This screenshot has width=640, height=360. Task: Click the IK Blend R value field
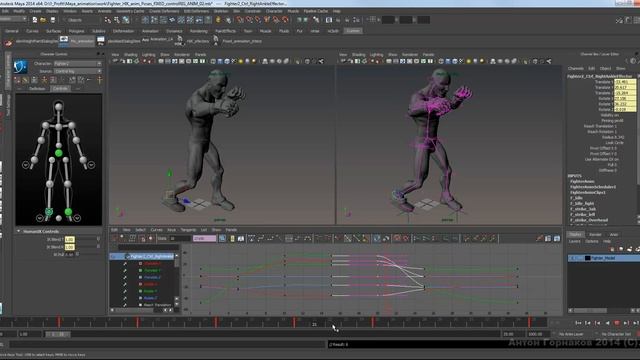pyautogui.click(x=70, y=247)
